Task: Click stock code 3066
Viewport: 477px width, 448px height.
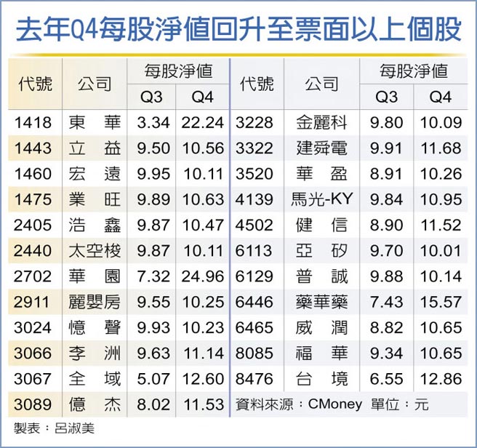Action: click(x=33, y=353)
